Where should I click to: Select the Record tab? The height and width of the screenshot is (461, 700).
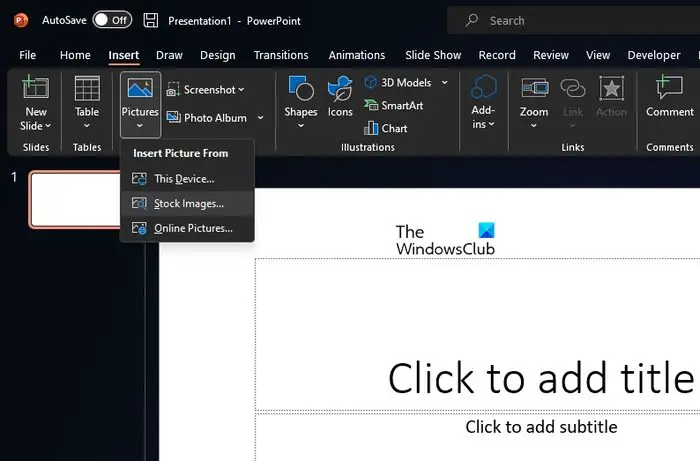[x=497, y=55]
